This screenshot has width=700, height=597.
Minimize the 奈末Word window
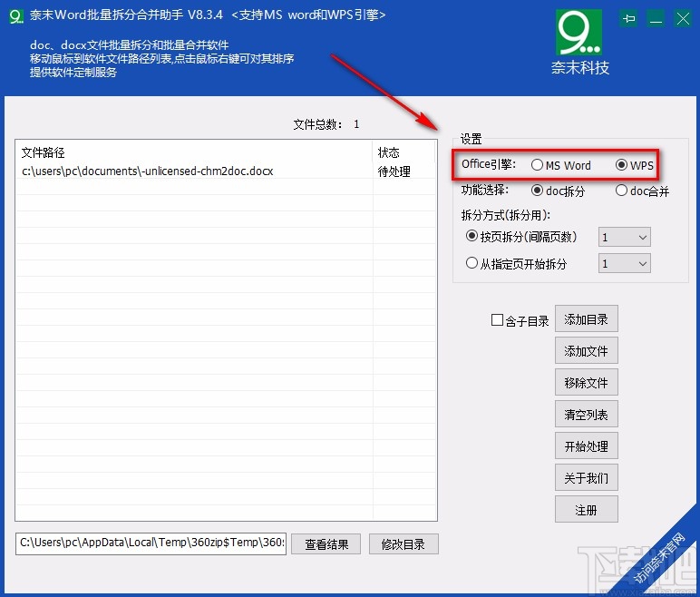pyautogui.click(x=656, y=19)
